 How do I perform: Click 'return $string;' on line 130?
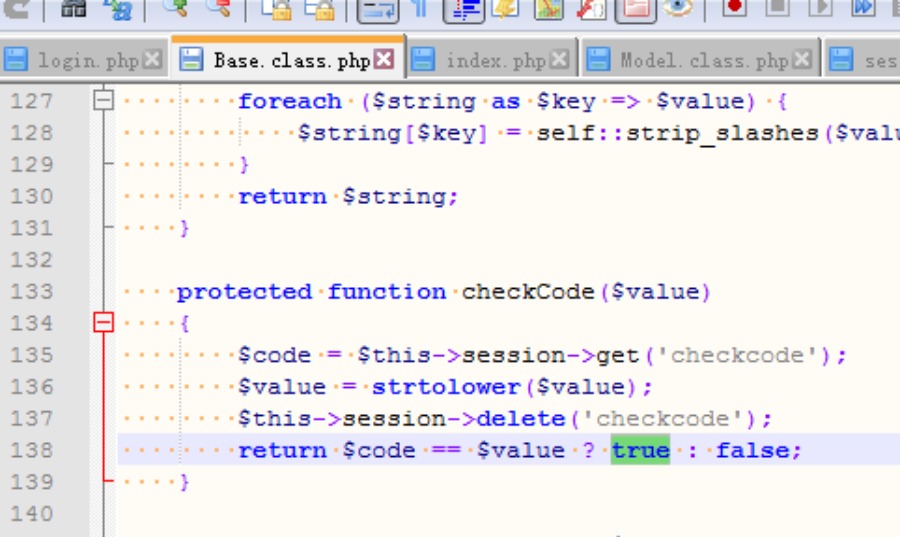click(348, 197)
